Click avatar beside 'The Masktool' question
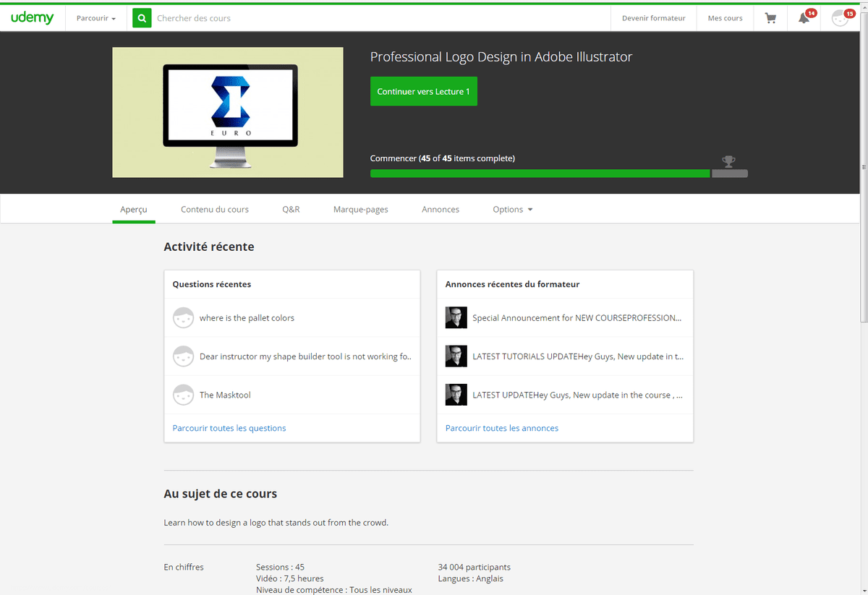This screenshot has width=868, height=595. tap(183, 395)
